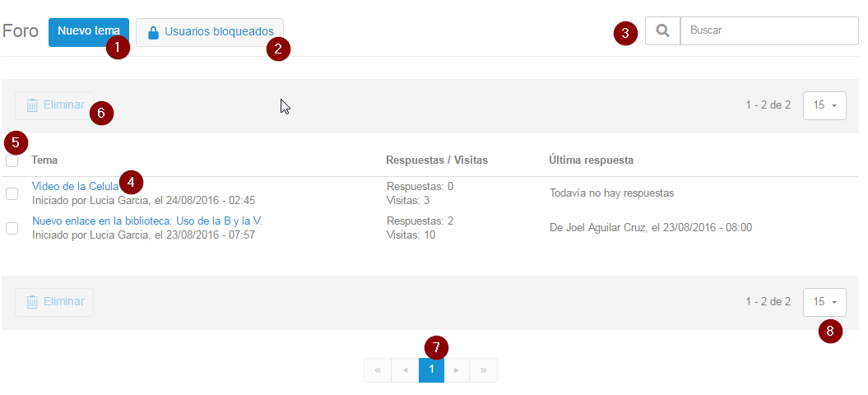Create a topic with Nuevo tema button

pos(88,32)
